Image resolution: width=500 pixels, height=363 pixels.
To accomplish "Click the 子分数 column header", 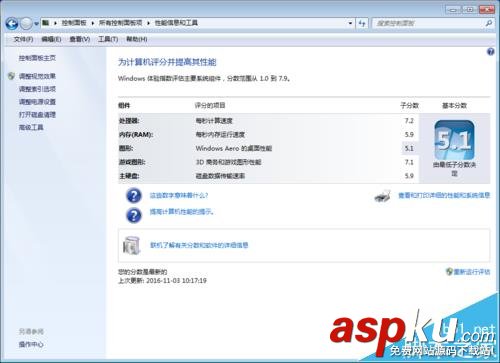I will [409, 106].
